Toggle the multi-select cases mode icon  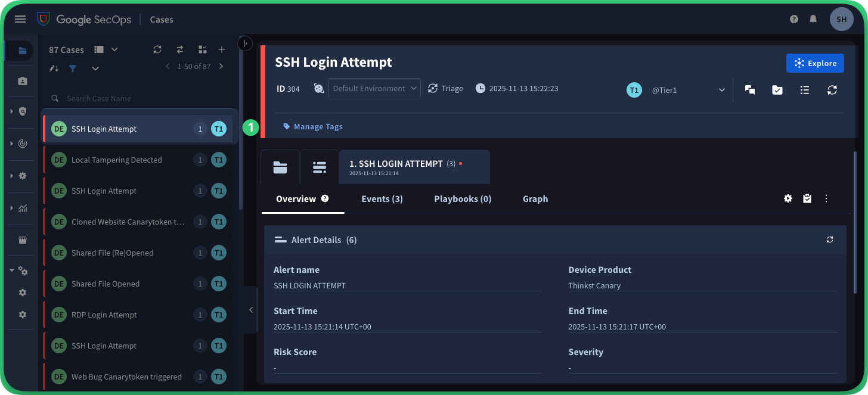pyautogui.click(x=203, y=49)
